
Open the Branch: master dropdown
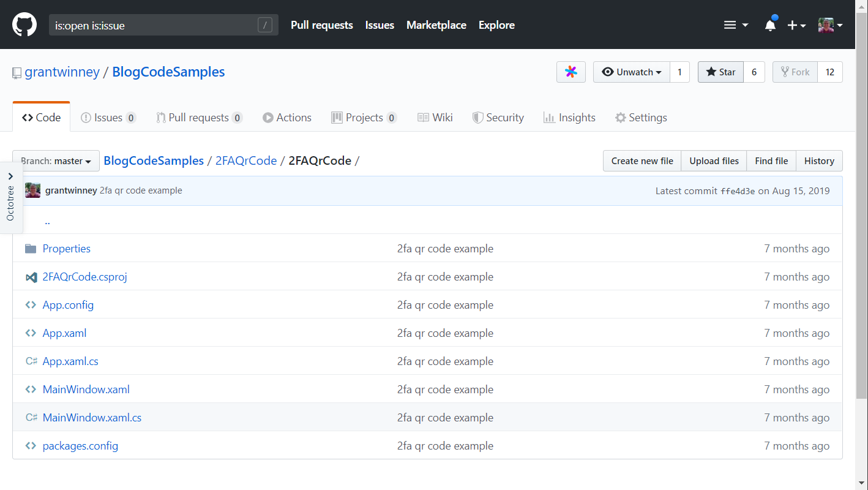56,161
